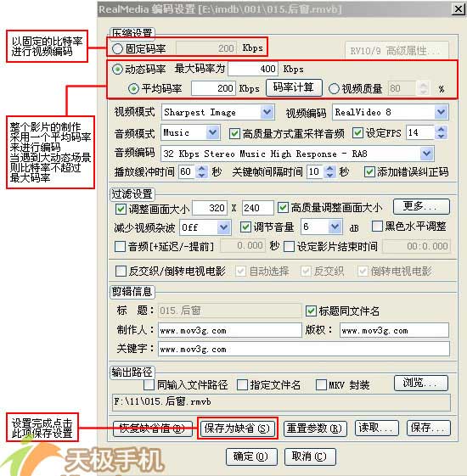Image resolution: width=467 pixels, height=476 pixels.
Task: Select the 动态码率 radio button
Action: [117, 70]
